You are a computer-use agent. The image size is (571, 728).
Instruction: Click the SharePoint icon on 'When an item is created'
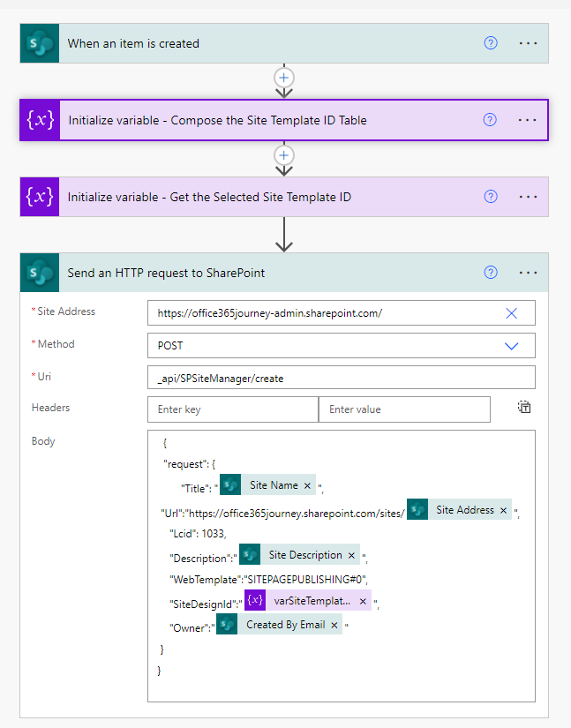click(x=40, y=43)
